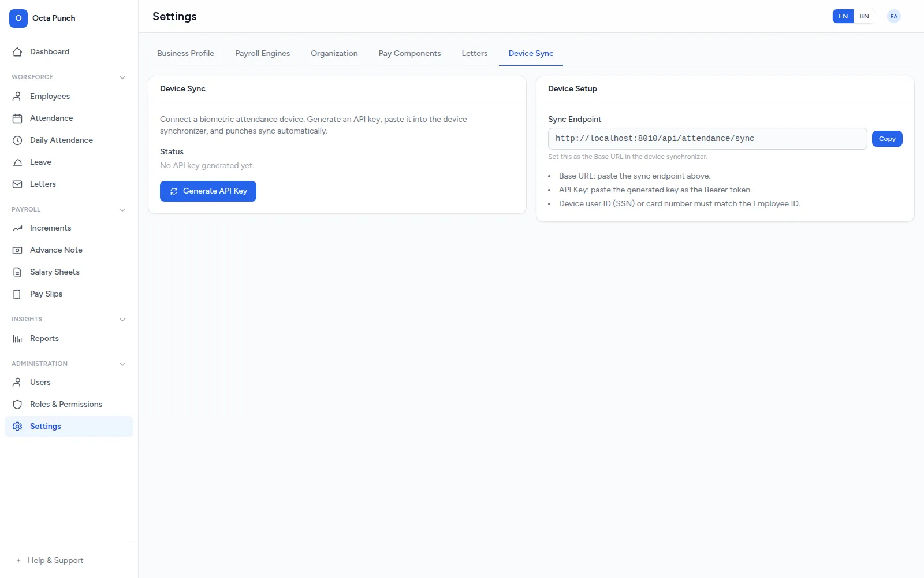Click the Employees person icon

click(17, 97)
